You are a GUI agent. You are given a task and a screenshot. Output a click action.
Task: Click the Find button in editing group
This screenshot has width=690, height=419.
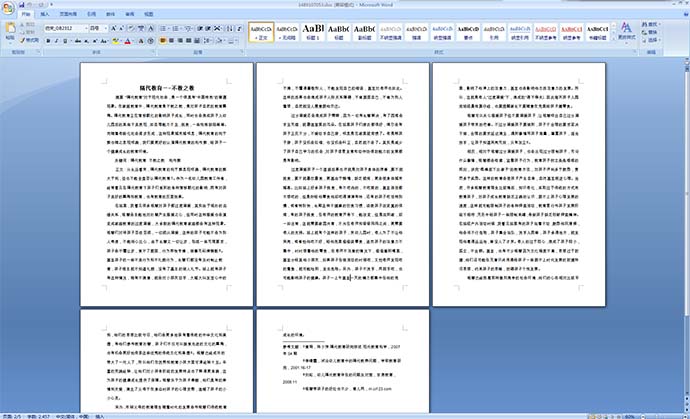650,24
